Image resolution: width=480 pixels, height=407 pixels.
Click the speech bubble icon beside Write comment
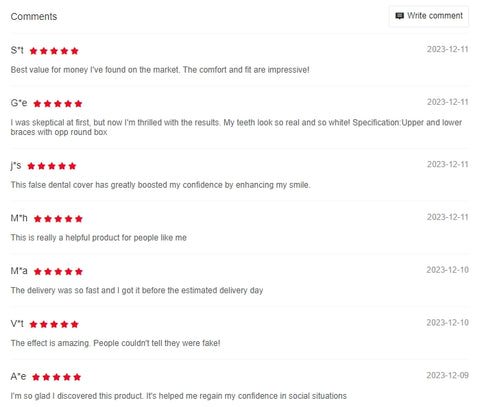click(x=399, y=16)
